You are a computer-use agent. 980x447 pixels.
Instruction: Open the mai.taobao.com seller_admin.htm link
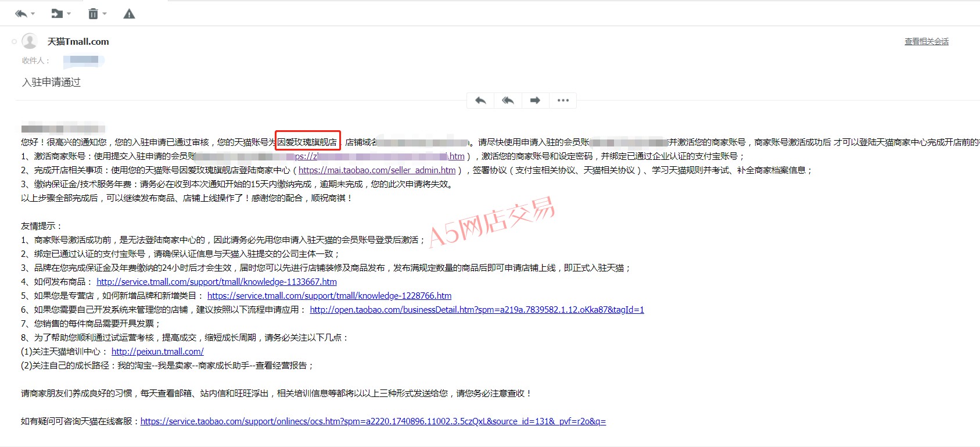[x=377, y=170]
